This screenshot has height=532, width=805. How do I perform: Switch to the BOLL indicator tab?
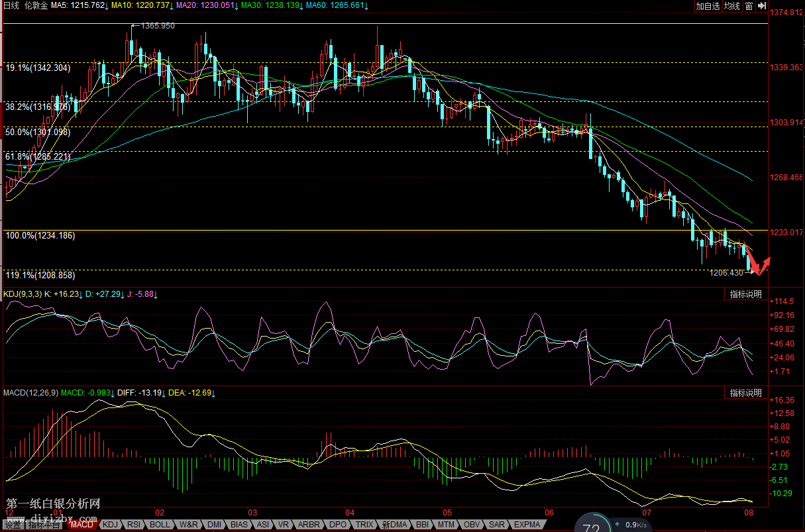[160, 525]
